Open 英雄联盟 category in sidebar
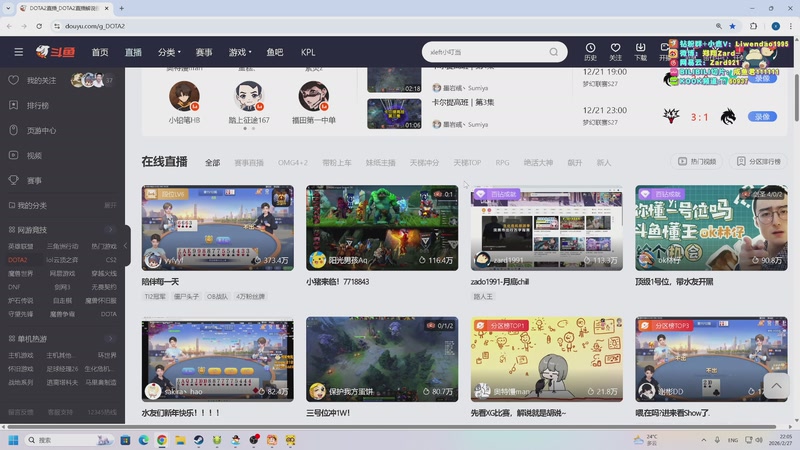This screenshot has width=800, height=450. coord(20,246)
